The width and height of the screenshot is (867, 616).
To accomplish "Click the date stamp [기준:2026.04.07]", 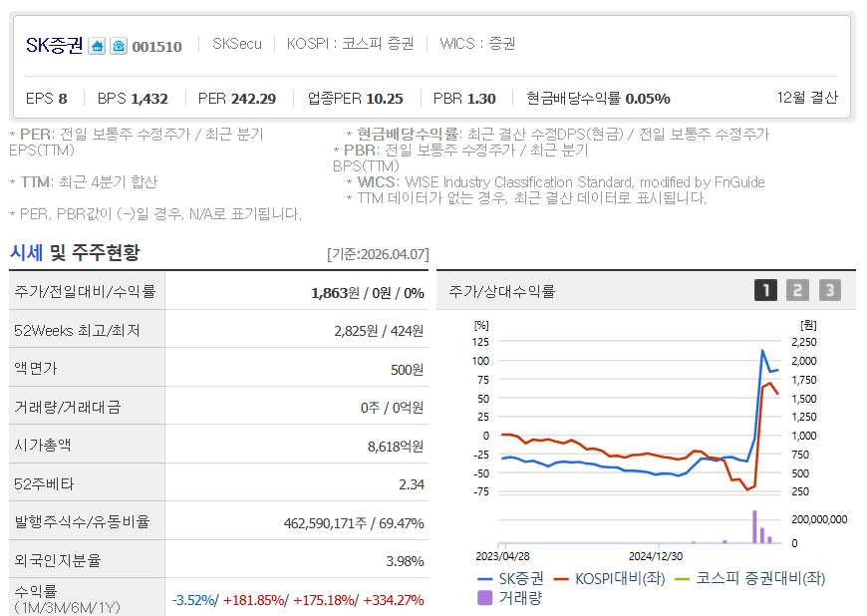I will point(378,254).
